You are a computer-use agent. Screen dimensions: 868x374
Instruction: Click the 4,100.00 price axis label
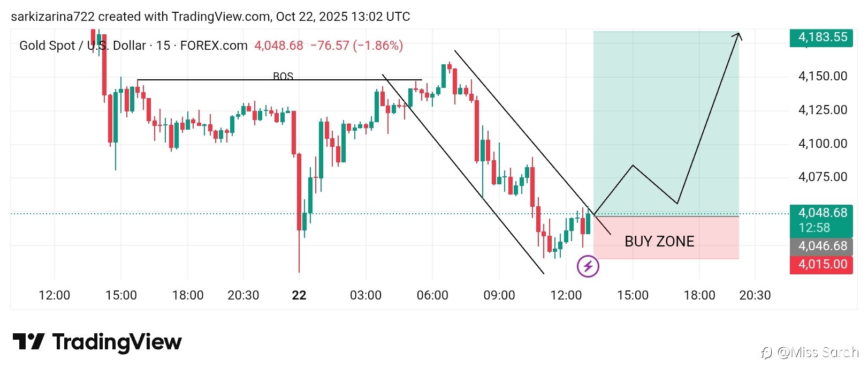coord(822,144)
